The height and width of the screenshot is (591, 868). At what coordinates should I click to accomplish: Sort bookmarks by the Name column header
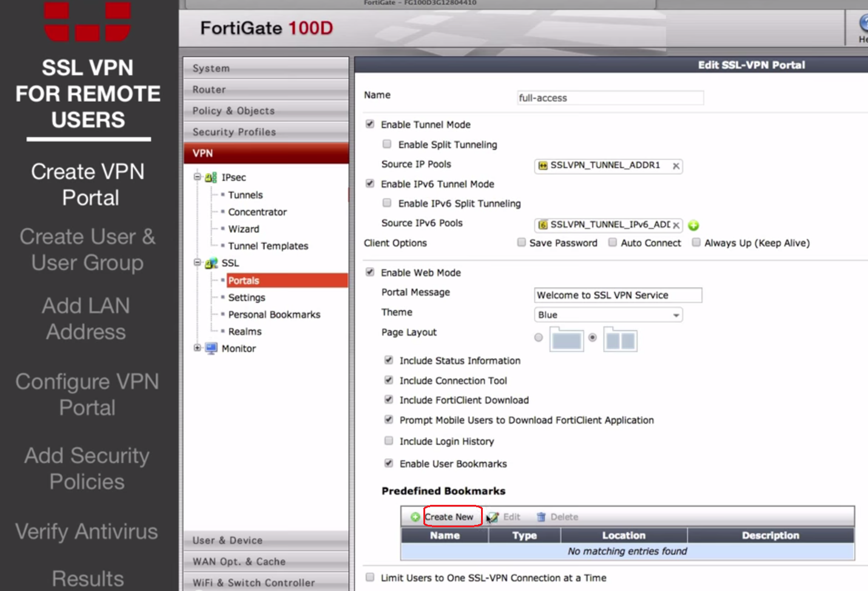[445, 535]
